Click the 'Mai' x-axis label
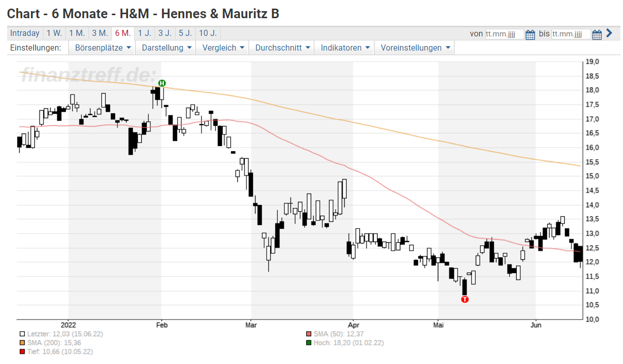The width and height of the screenshot is (623, 364). pyautogui.click(x=438, y=325)
